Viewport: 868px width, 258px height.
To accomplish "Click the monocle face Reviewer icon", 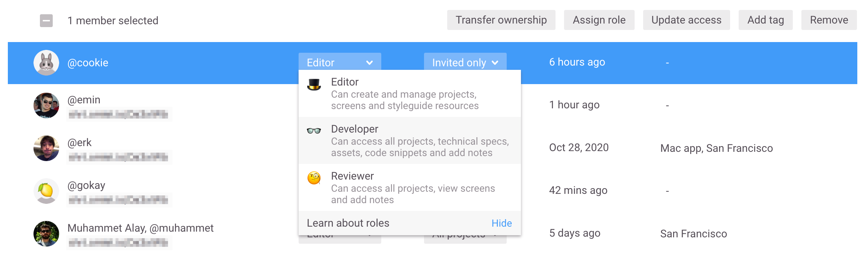I will 314,178.
